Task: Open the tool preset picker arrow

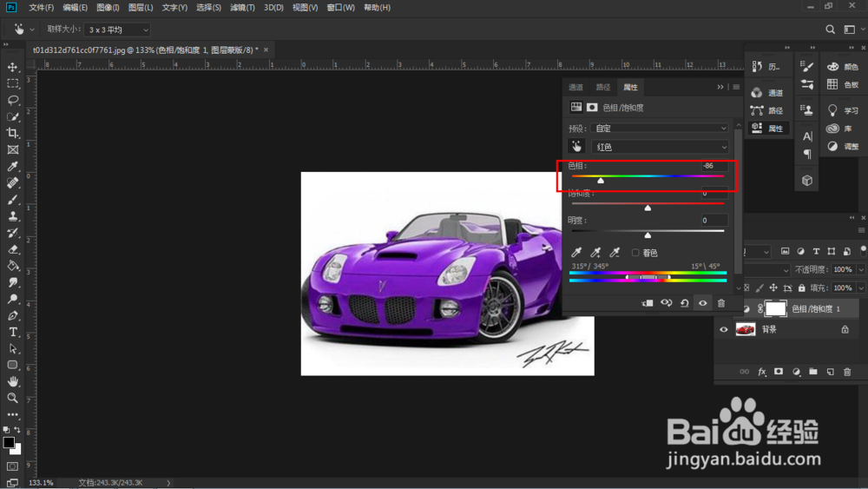Action: 32,30
